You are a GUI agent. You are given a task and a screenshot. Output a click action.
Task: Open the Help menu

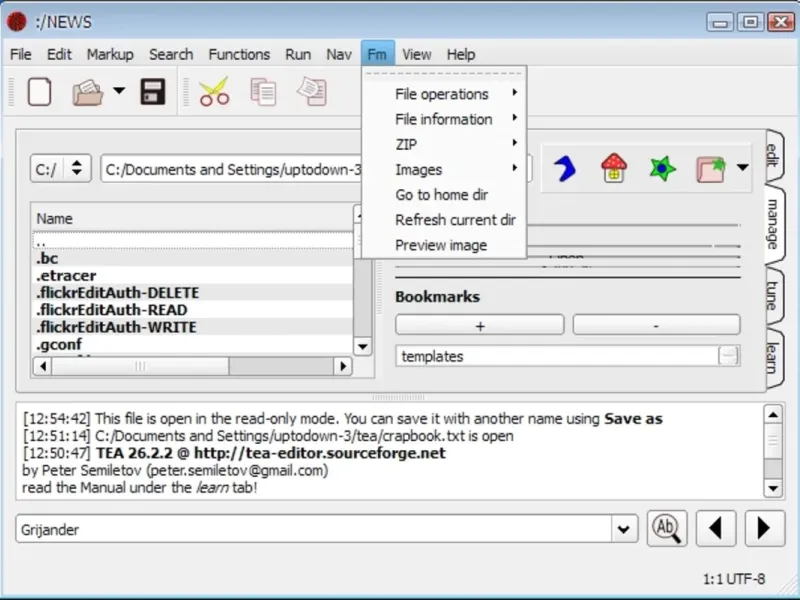click(x=461, y=54)
